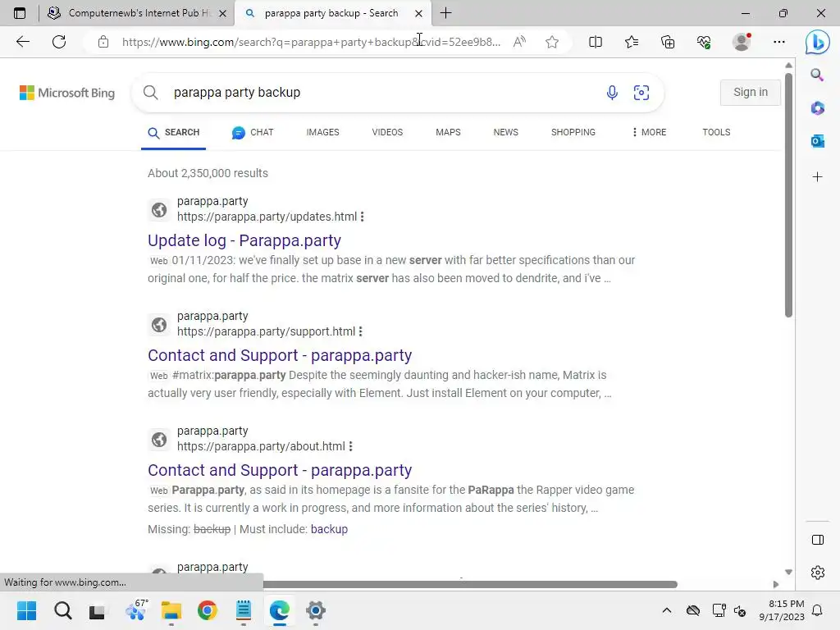Expand the MORE menu
The height and width of the screenshot is (630, 840).
click(649, 132)
